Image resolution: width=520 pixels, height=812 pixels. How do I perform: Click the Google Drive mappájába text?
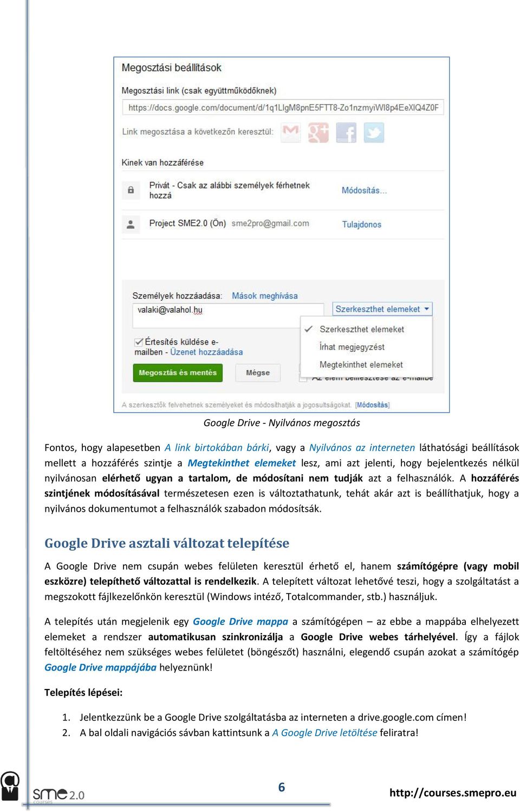(100, 667)
